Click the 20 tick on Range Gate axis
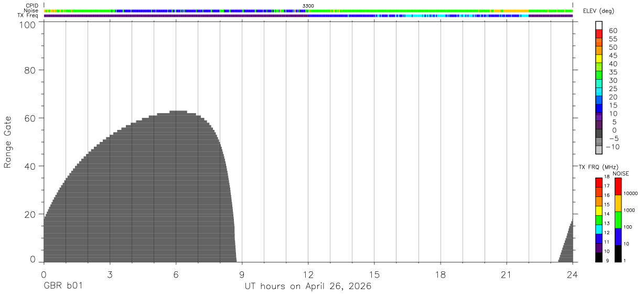Image resolution: width=644 pixels, height=297 pixels. click(x=30, y=214)
